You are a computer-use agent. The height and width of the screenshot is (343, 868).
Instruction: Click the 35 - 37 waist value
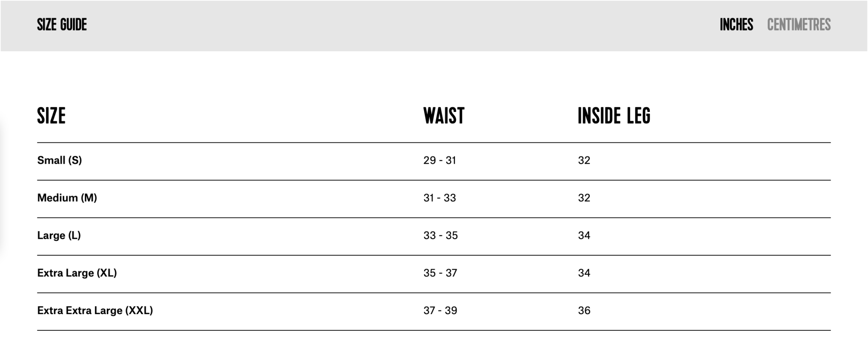pyautogui.click(x=440, y=273)
